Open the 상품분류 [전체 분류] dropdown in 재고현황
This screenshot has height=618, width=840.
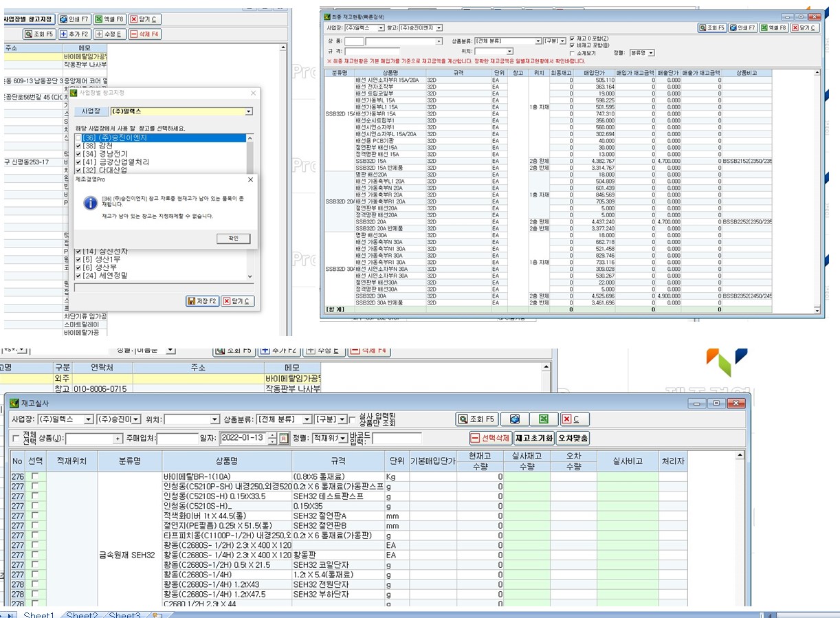click(538, 41)
